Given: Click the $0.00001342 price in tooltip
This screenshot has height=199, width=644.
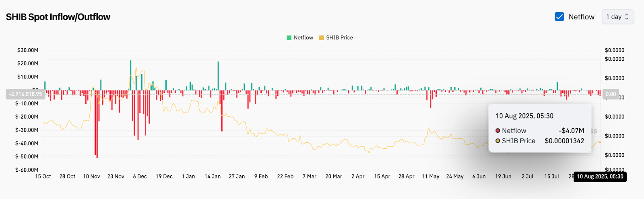Looking at the screenshot, I should (x=564, y=141).
